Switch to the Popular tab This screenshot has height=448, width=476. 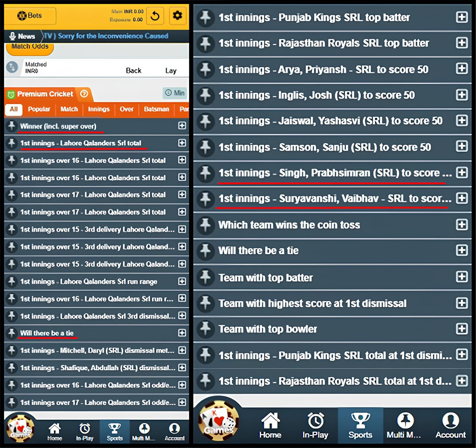click(39, 109)
